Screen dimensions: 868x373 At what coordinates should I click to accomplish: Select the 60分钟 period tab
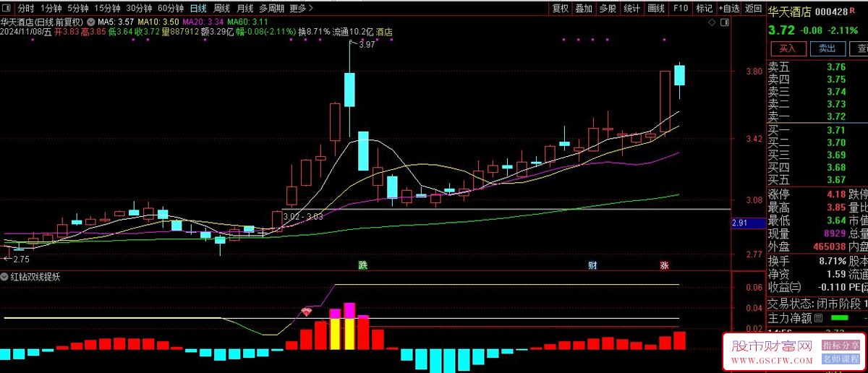coord(171,9)
